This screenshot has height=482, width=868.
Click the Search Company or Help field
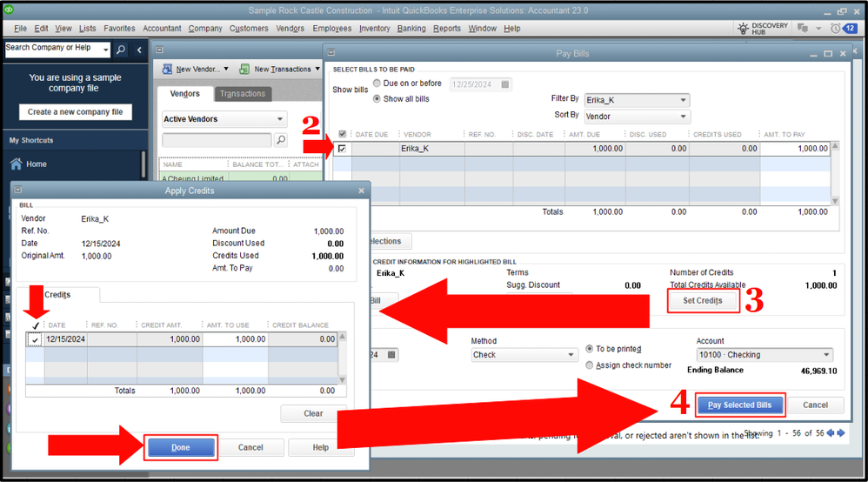pos(53,50)
